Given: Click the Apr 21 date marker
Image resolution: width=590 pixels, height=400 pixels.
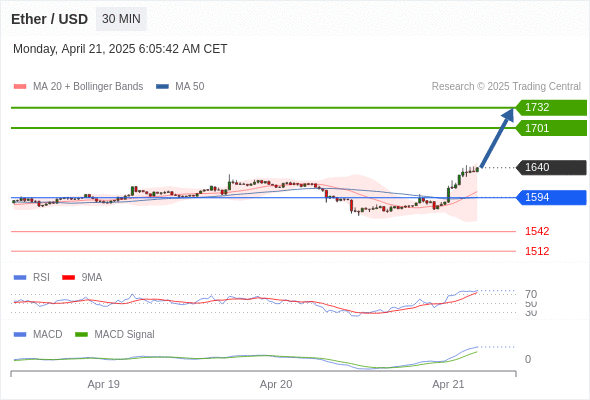Looking at the screenshot, I should tap(448, 384).
